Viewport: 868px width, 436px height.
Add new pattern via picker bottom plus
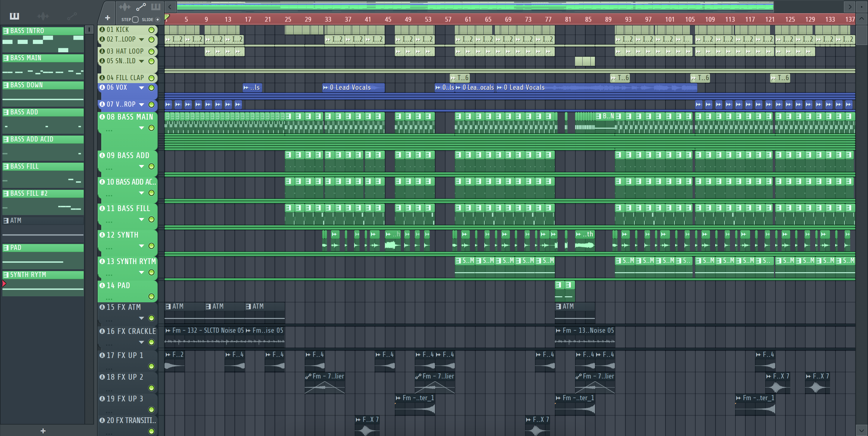43,431
